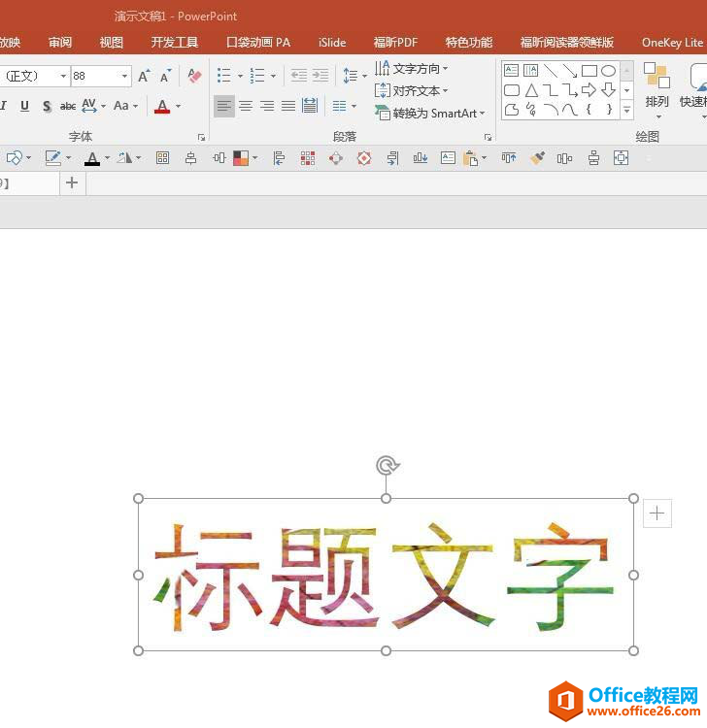
Task: Open the font color dropdown arrow
Action: pos(179,107)
